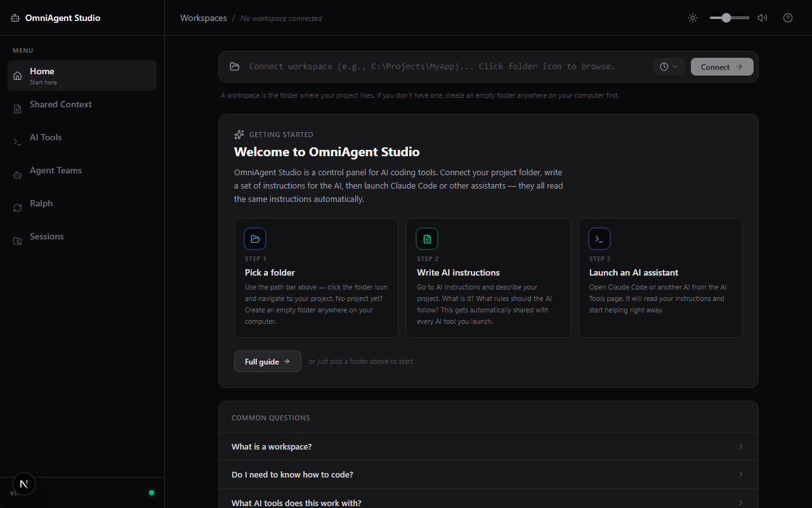
Task: Click the sparkle icon beside Getting Started
Action: point(239,135)
